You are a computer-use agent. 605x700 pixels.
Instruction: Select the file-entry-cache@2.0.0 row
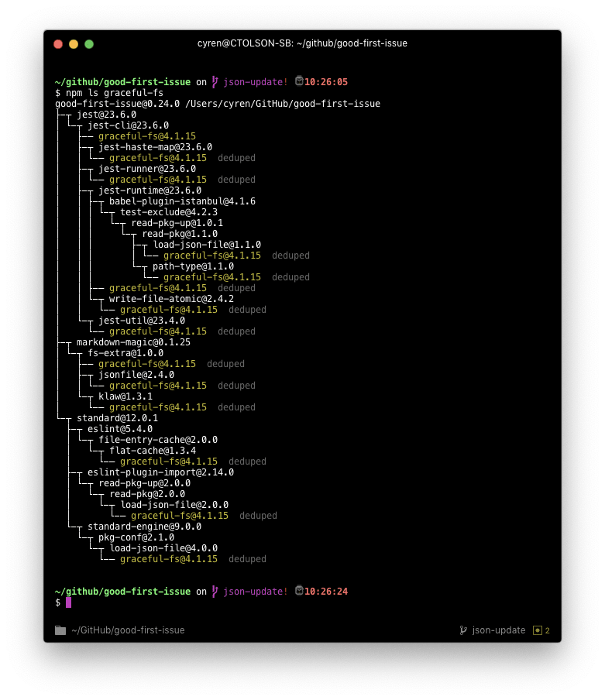pyautogui.click(x=158, y=440)
